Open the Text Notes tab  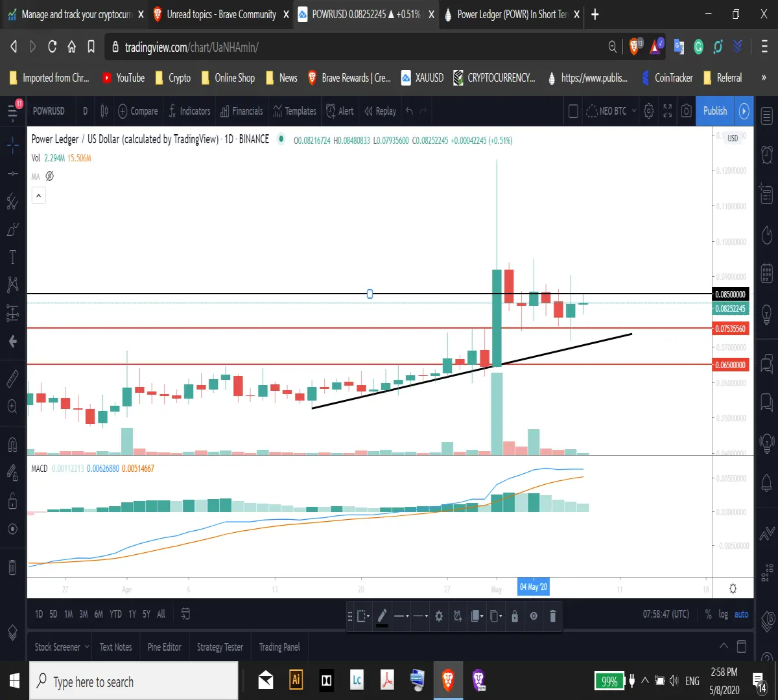coord(116,647)
